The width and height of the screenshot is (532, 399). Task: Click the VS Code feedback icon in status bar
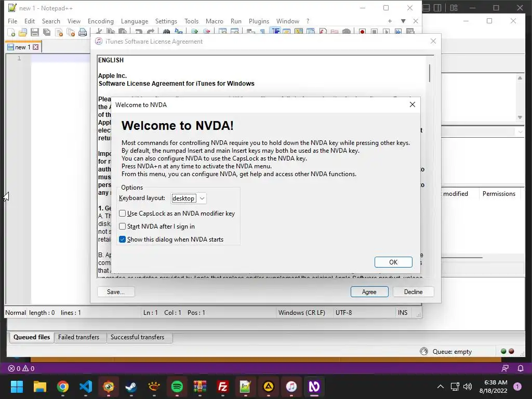(x=505, y=368)
